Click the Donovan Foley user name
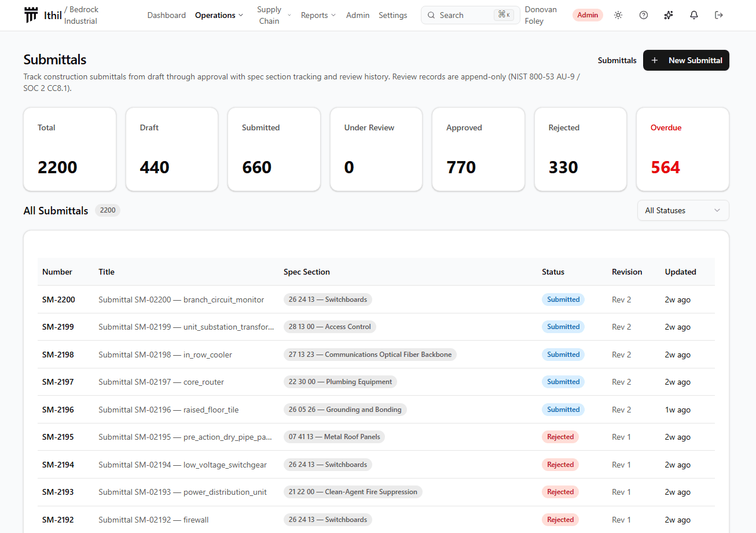This screenshot has width=756, height=533. pos(540,15)
